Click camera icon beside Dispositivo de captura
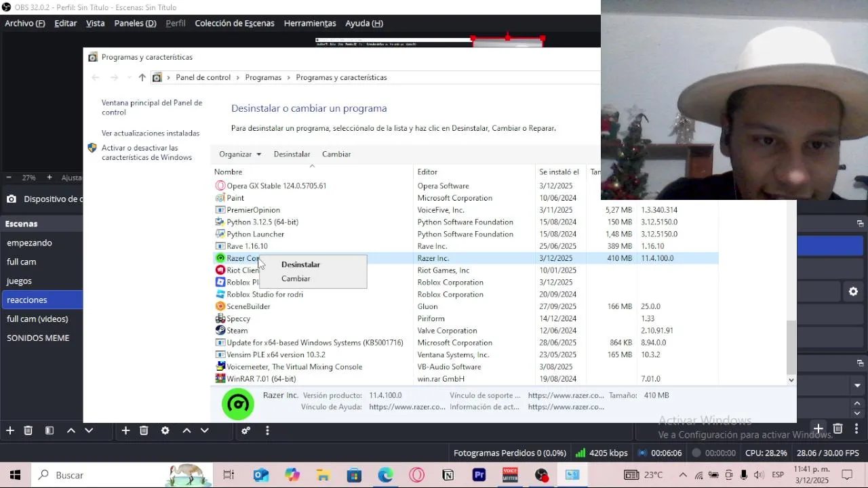Image resolution: width=868 pixels, height=488 pixels. coord(12,199)
